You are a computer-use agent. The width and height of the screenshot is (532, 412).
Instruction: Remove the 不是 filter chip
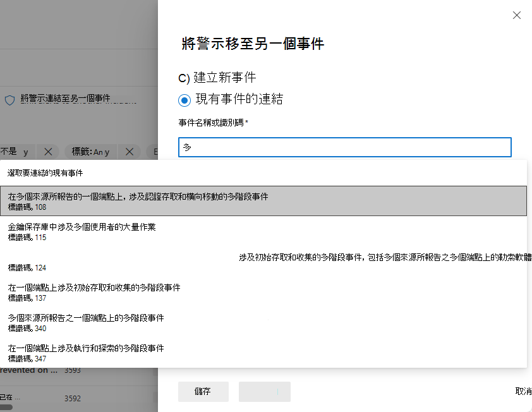point(48,152)
